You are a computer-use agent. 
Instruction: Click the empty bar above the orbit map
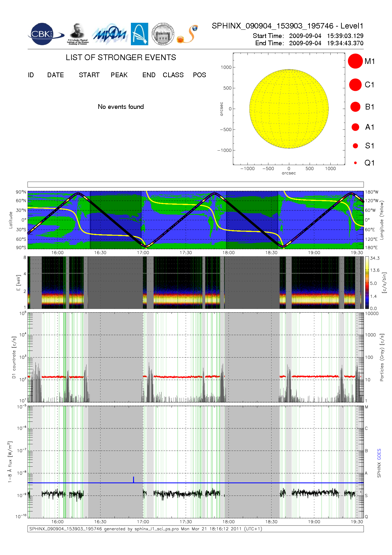tap(195, 184)
